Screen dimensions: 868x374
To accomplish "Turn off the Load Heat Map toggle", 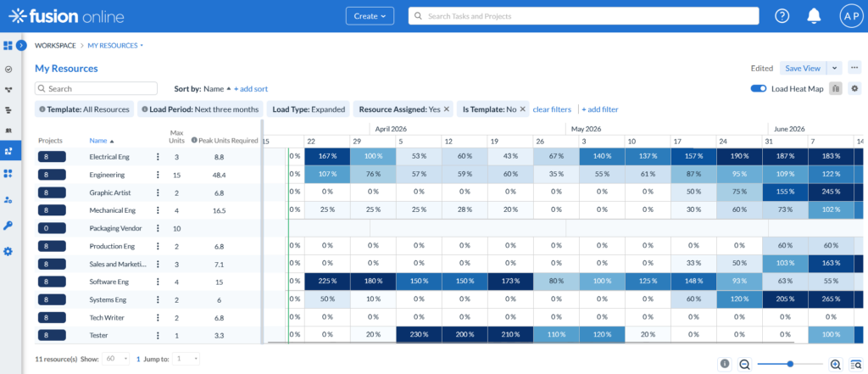I will coord(759,88).
